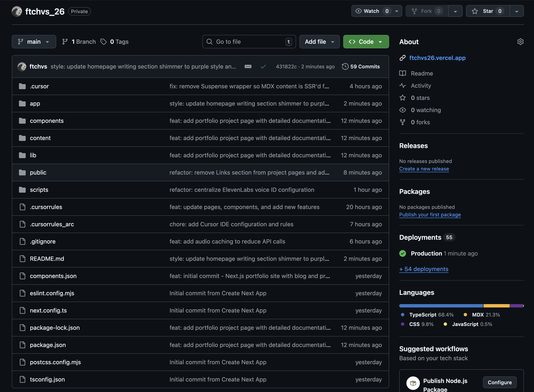
Task: Open the green Code dropdown
Action: (366, 42)
